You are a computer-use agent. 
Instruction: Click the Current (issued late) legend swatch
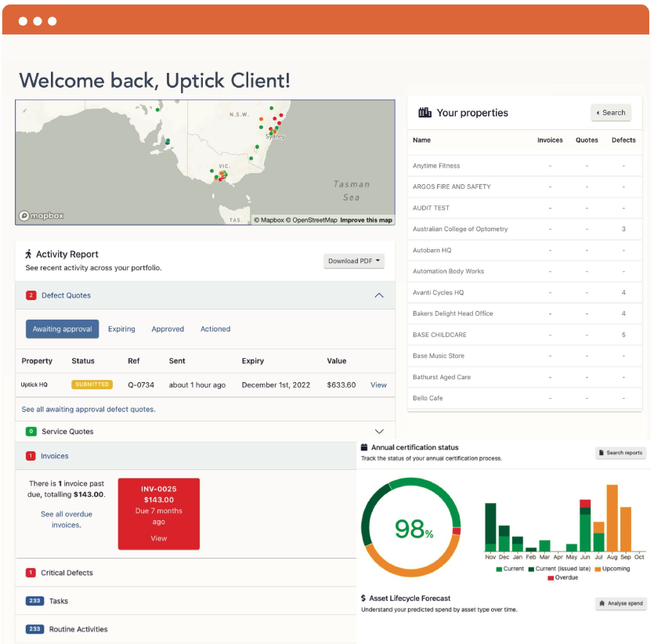531,569
